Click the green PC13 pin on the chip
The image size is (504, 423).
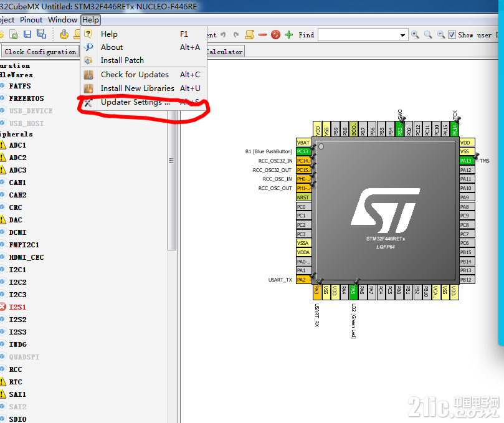click(303, 151)
